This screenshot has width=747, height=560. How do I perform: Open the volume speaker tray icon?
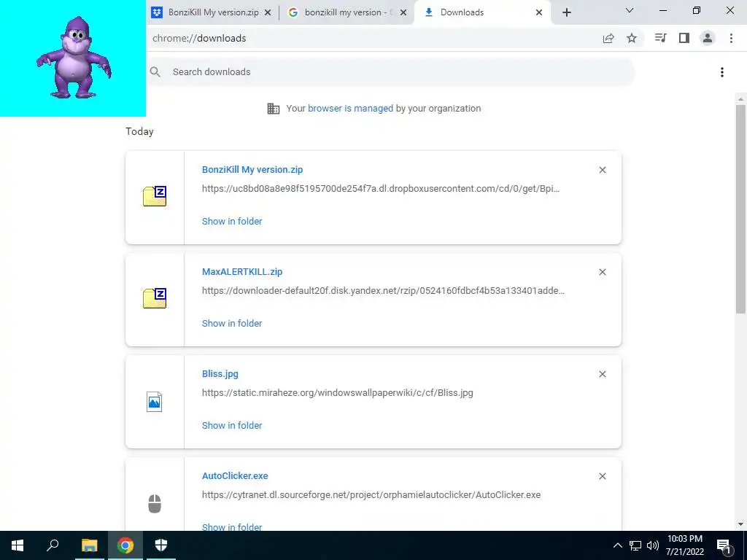coord(653,545)
